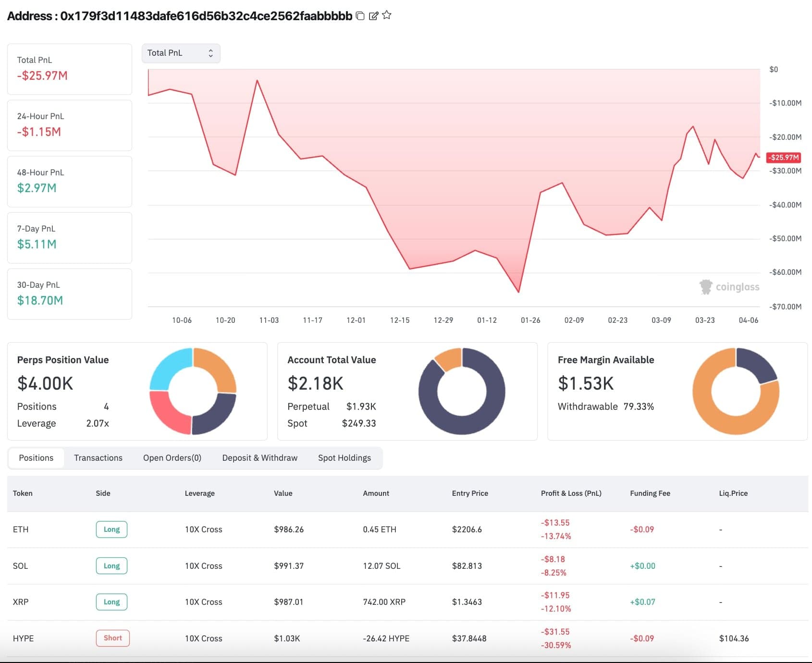Click the 24-Hour PnL card
Image resolution: width=812 pixels, height=663 pixels.
tap(70, 125)
